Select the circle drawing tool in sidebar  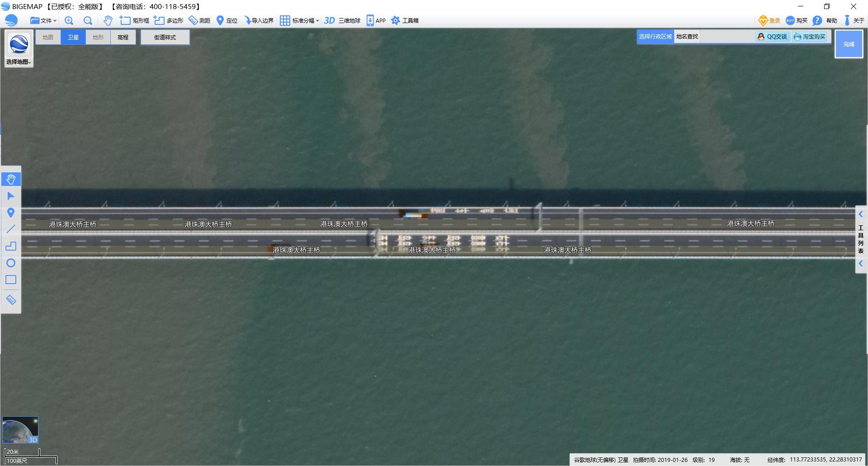pyautogui.click(x=11, y=263)
